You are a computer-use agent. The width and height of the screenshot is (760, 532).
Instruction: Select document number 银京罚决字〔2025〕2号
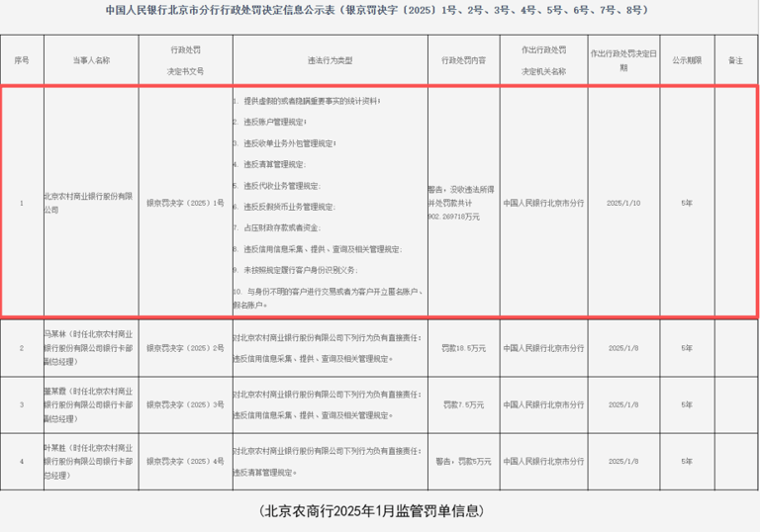click(x=186, y=348)
